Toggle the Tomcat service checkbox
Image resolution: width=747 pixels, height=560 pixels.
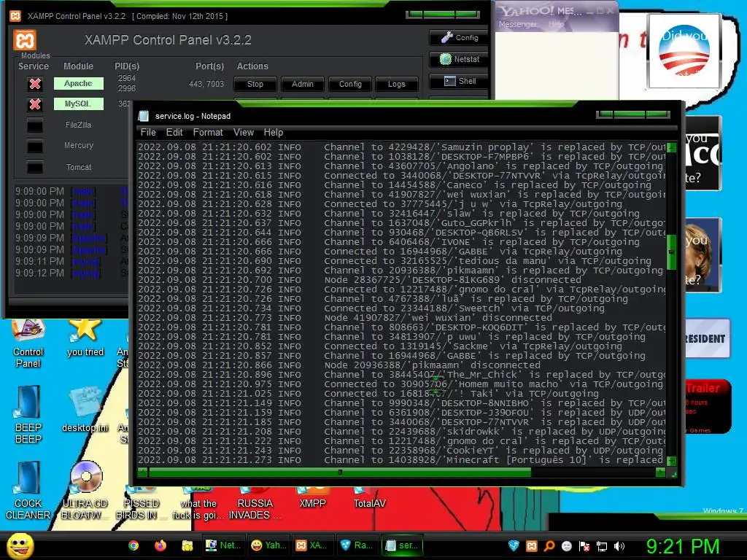point(35,167)
